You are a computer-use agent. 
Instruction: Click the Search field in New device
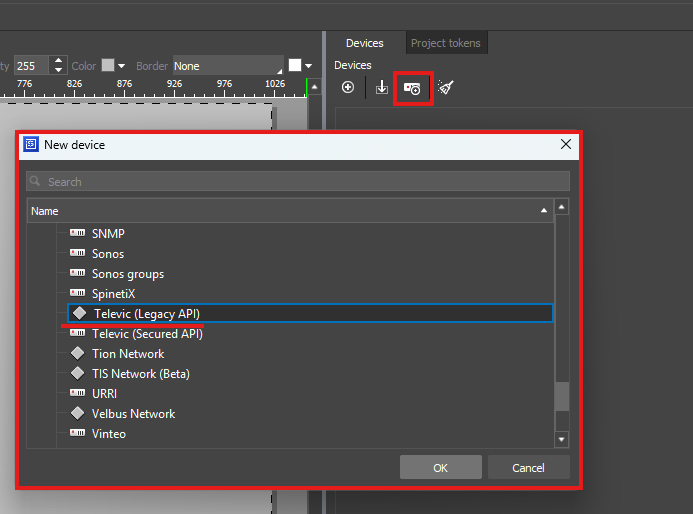pos(298,181)
